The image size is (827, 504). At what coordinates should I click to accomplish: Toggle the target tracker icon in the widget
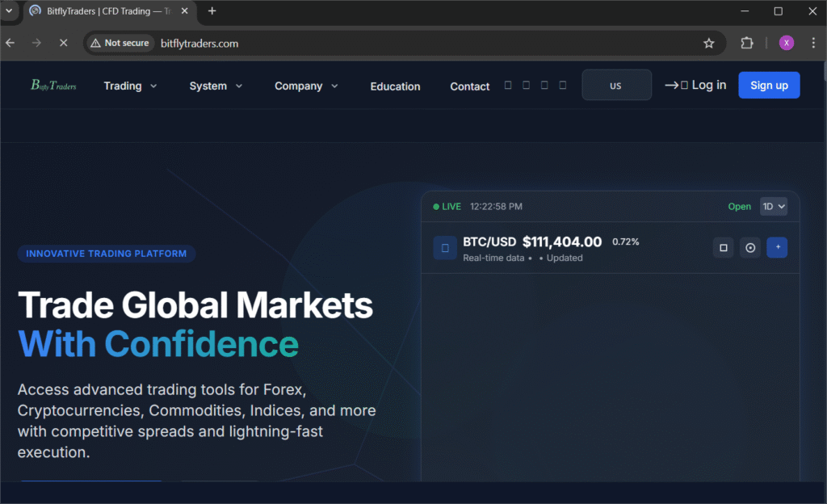(x=749, y=247)
